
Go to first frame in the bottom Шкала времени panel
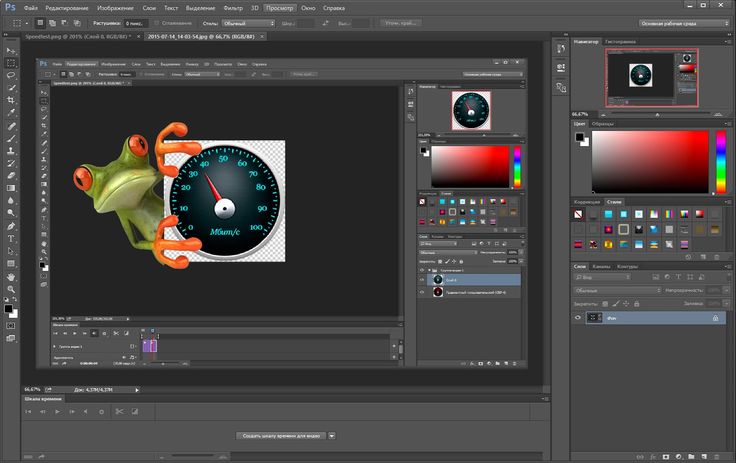[x=28, y=411]
